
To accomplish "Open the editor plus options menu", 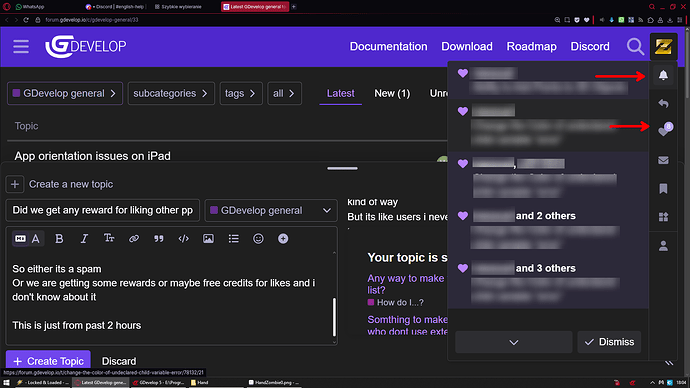I will [283, 238].
